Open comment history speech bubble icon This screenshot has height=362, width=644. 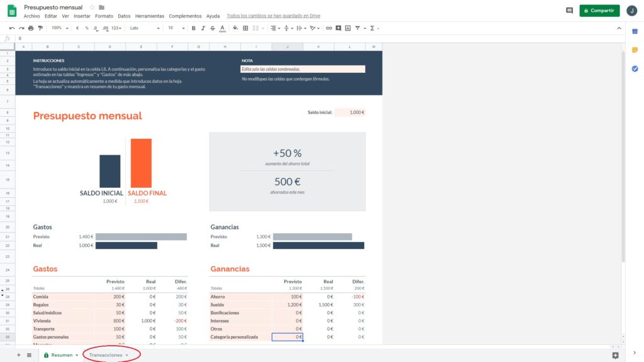(569, 11)
